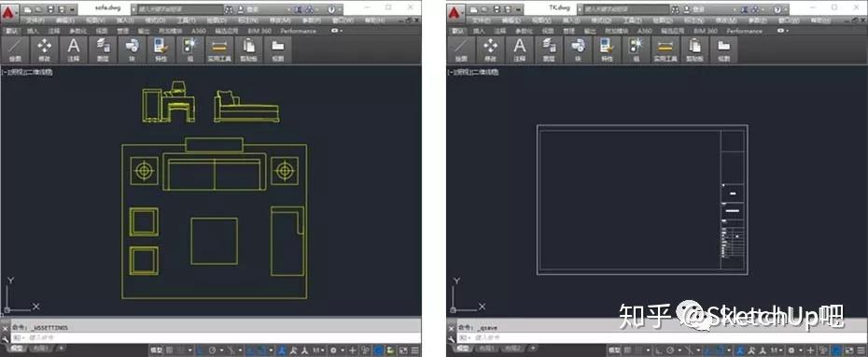
Task: Toggle grid display in sofa.dwg status bar
Action: tap(169, 350)
